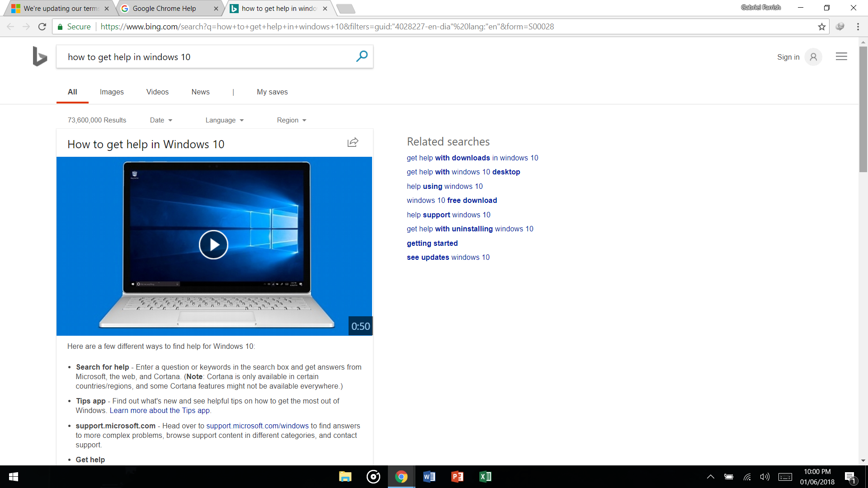Click the Chrome address bar URL

point(327,27)
